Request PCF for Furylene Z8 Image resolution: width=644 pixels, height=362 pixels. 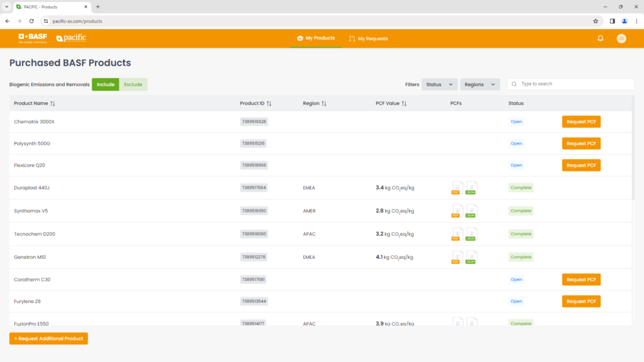[x=581, y=301]
